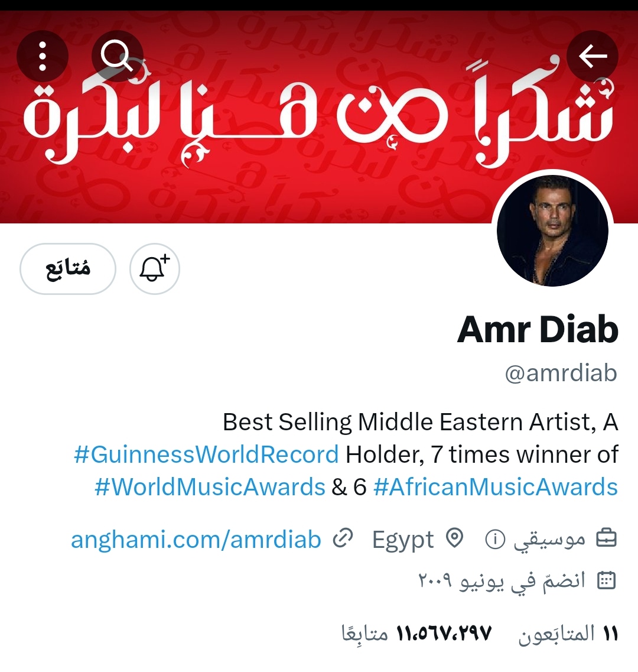Tap the info icon beside موسيقي
638x672 pixels.
point(495,538)
